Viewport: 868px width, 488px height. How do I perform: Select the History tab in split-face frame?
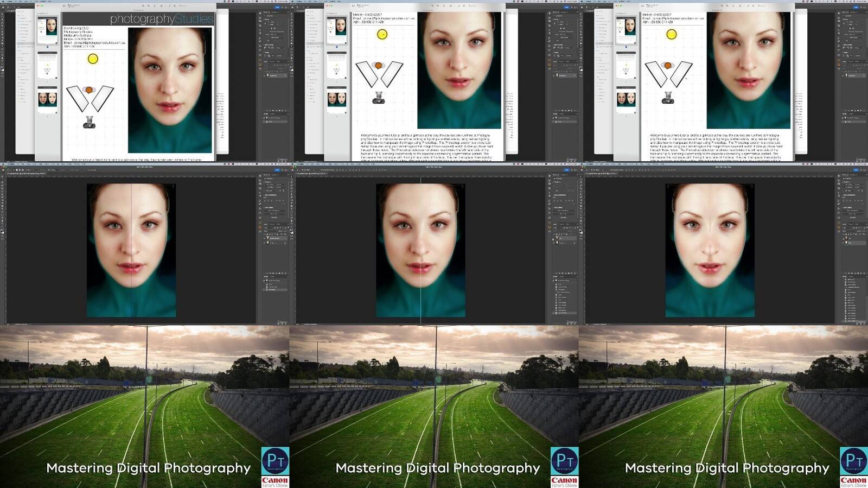coord(265,276)
